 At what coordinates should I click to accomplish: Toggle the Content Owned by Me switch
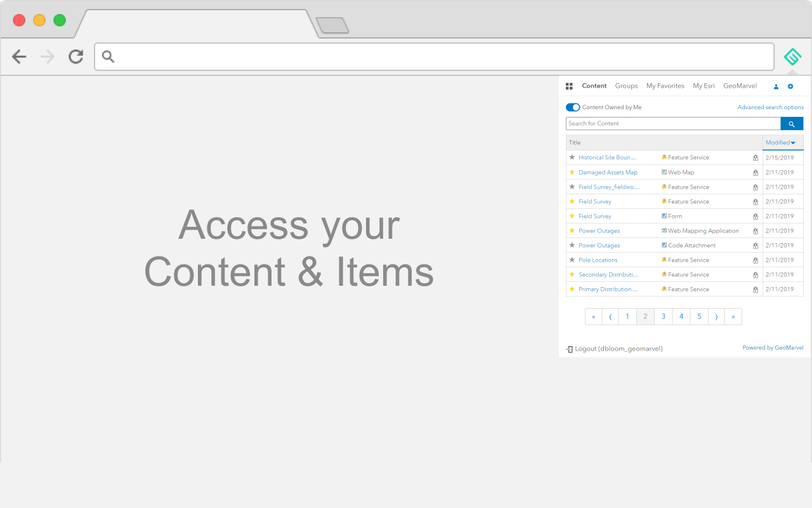573,107
